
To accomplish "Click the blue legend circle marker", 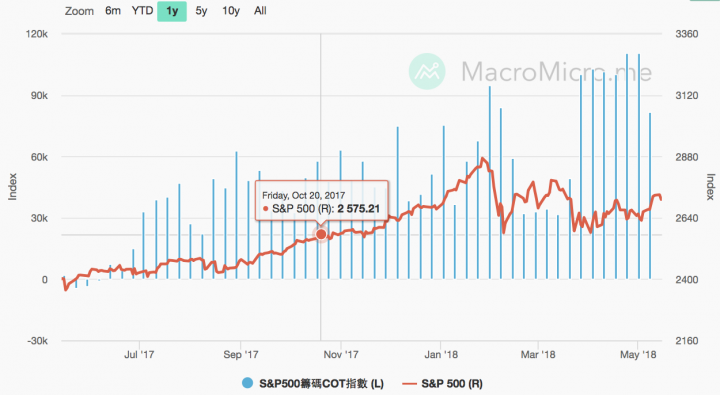I will (x=248, y=383).
